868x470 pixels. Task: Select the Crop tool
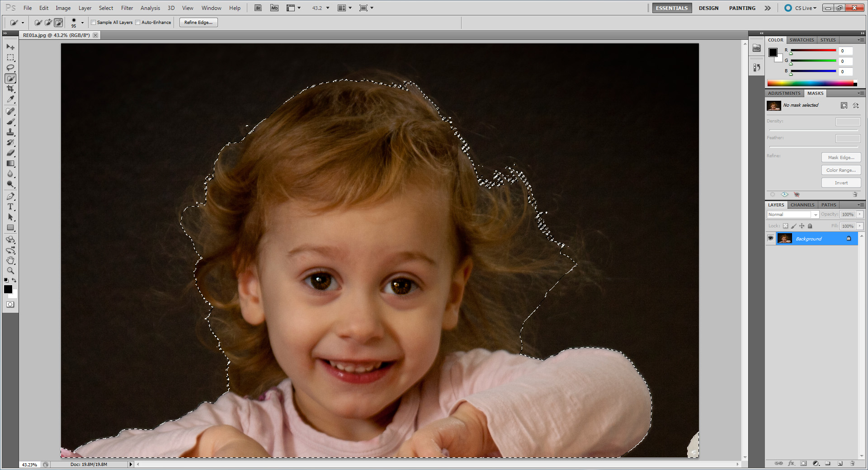click(10, 89)
